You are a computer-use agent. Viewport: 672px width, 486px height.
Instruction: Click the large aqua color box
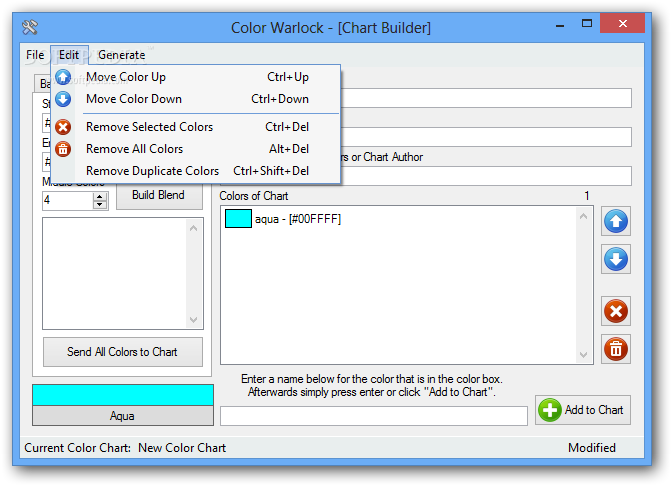[x=123, y=395]
